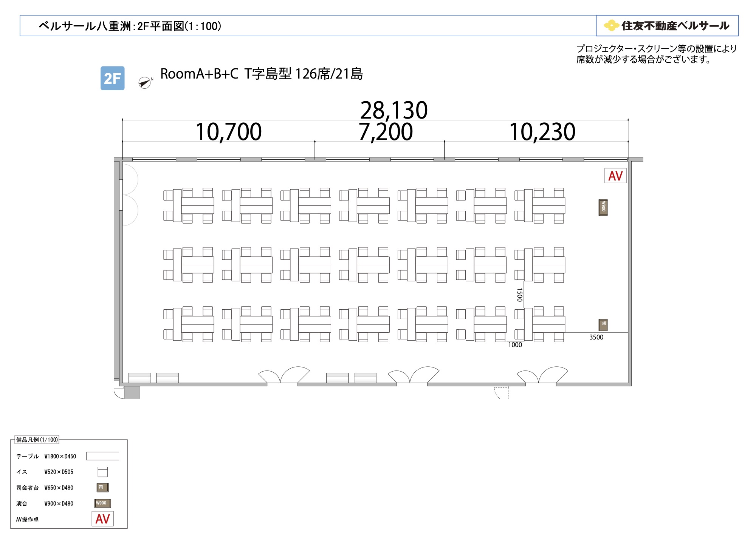Click the dimension label 10,700
This screenshot has height=534, width=756.
click(229, 132)
